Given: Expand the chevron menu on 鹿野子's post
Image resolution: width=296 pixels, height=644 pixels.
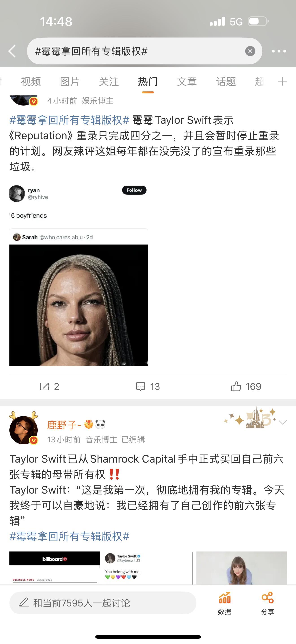Looking at the screenshot, I should point(283,423).
